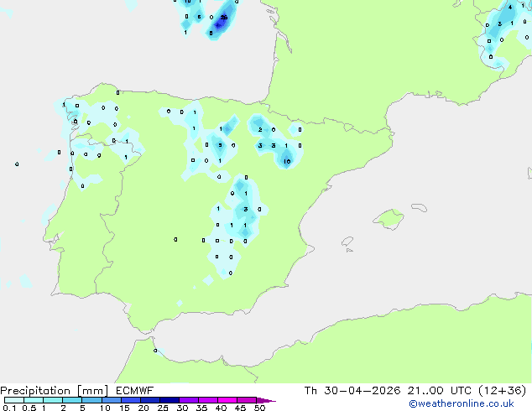Click the island of Mallorca
The height and width of the screenshot is (411, 532).
pos(389,219)
